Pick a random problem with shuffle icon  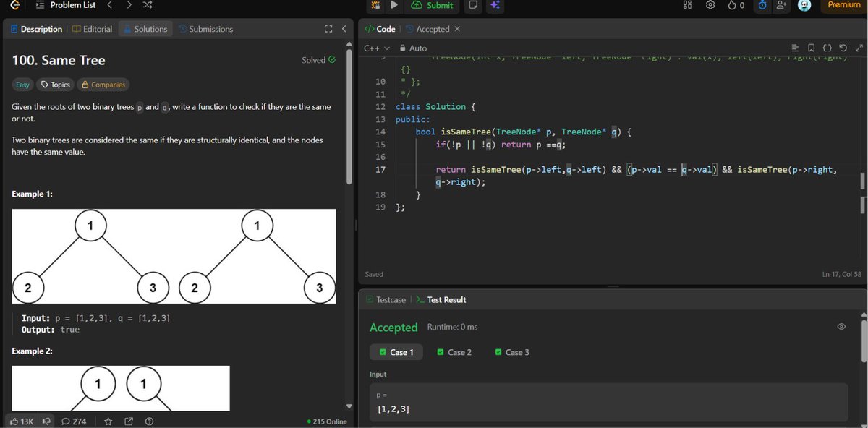pyautogui.click(x=147, y=5)
